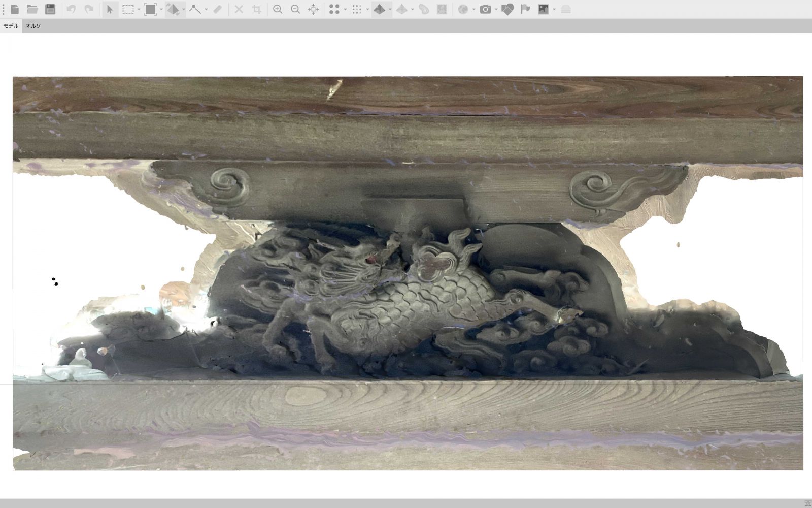Click the Zoom out magnifier
Image resolution: width=812 pixels, height=508 pixels.
[x=295, y=9]
